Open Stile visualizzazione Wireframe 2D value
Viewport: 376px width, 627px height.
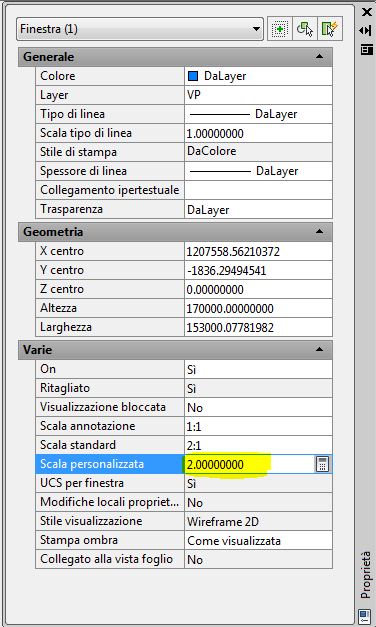(258, 521)
